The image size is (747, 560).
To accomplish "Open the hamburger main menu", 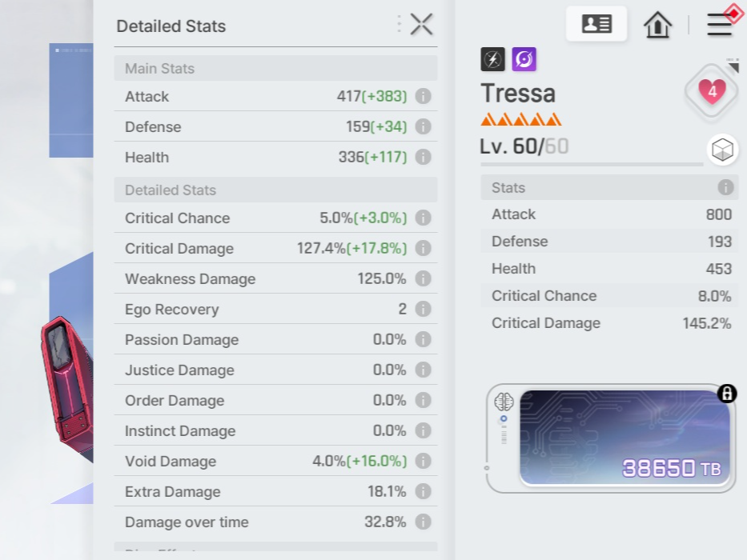I will pyautogui.click(x=719, y=25).
